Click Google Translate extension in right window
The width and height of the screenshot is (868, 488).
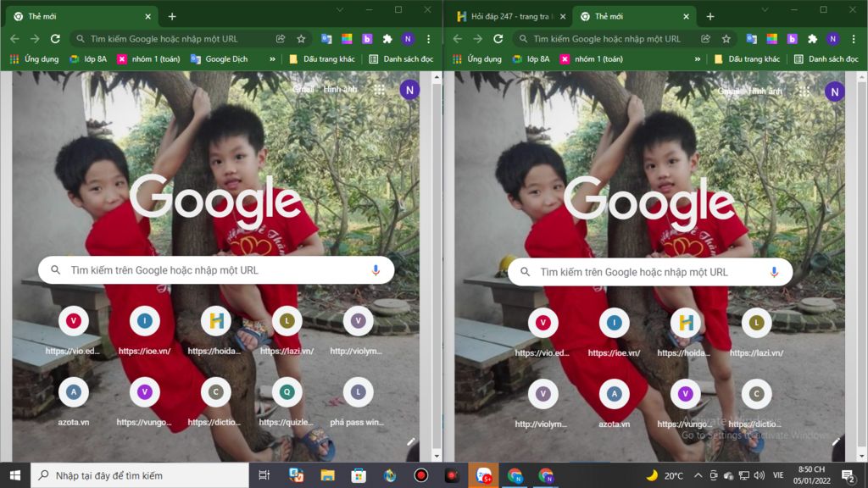751,39
